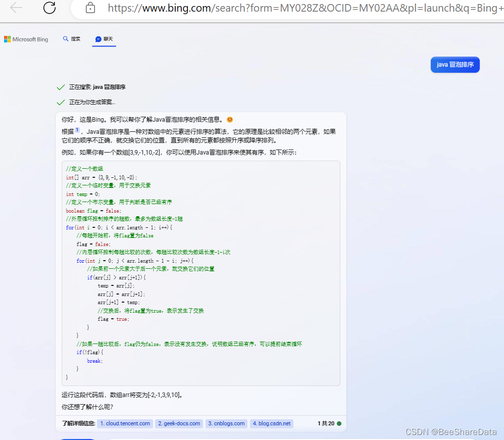Reload the page with the refresh icon
Screen dimensions: 504x440
coord(49,8)
